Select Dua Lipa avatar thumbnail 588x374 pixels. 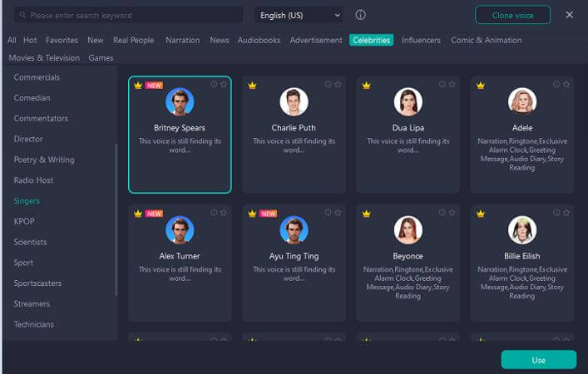[408, 101]
